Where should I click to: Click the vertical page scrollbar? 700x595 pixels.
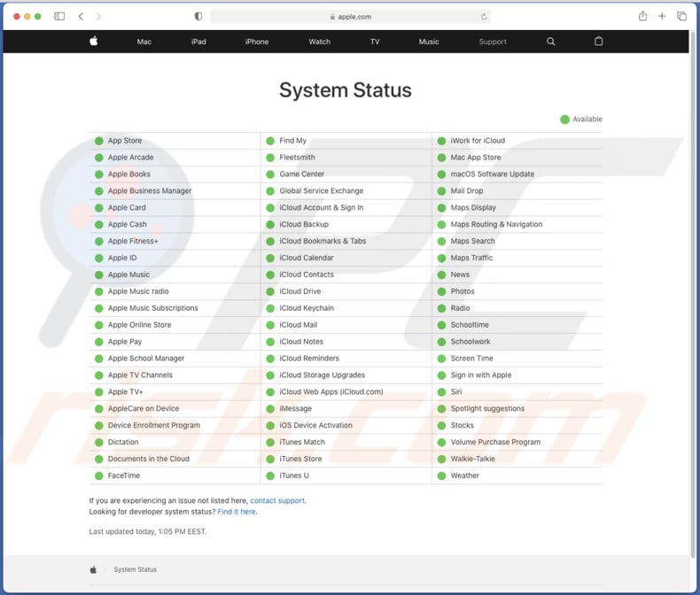click(x=694, y=294)
